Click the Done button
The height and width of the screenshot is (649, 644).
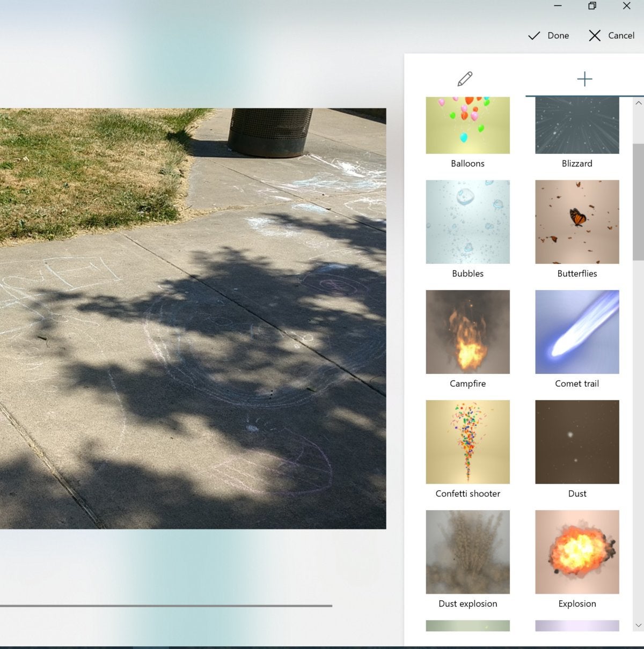tap(548, 35)
